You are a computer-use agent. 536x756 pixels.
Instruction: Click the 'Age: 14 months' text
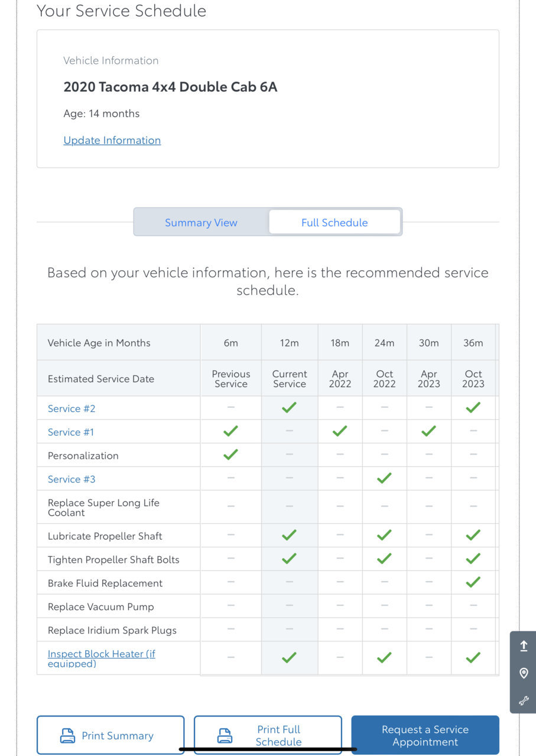[x=102, y=113]
